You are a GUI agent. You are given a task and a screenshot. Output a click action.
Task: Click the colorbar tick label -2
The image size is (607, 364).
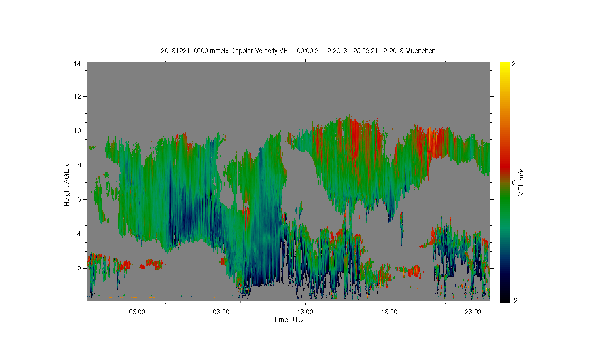[x=514, y=301]
